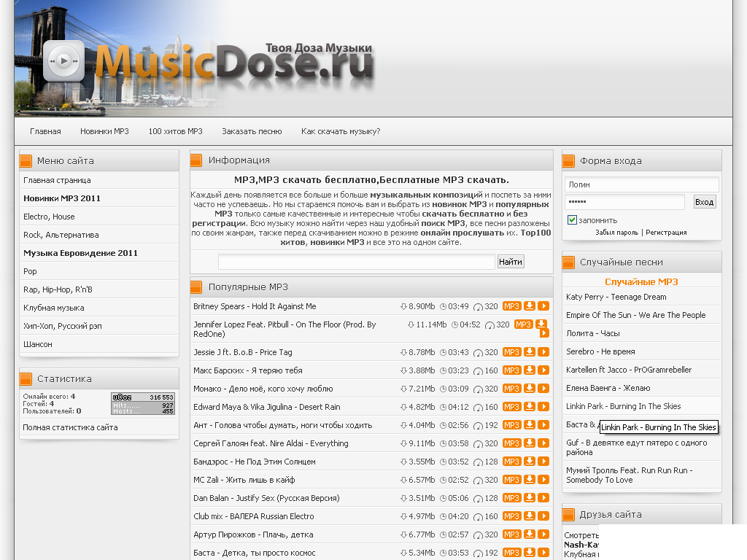Open the uCoz statistics counter
Image resolution: width=747 pixels, height=560 pixels.
tap(144, 404)
